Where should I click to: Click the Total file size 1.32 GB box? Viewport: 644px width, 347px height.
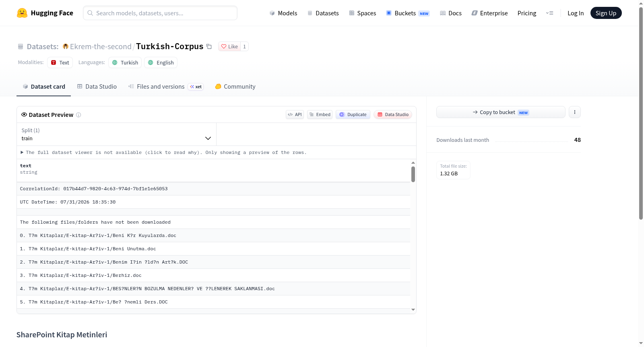[x=453, y=170]
